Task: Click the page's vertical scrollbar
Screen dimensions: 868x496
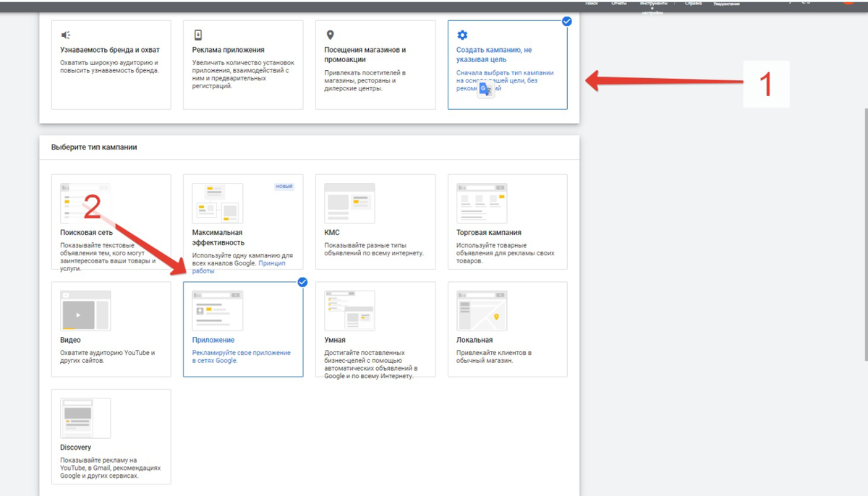Action: pos(866,235)
